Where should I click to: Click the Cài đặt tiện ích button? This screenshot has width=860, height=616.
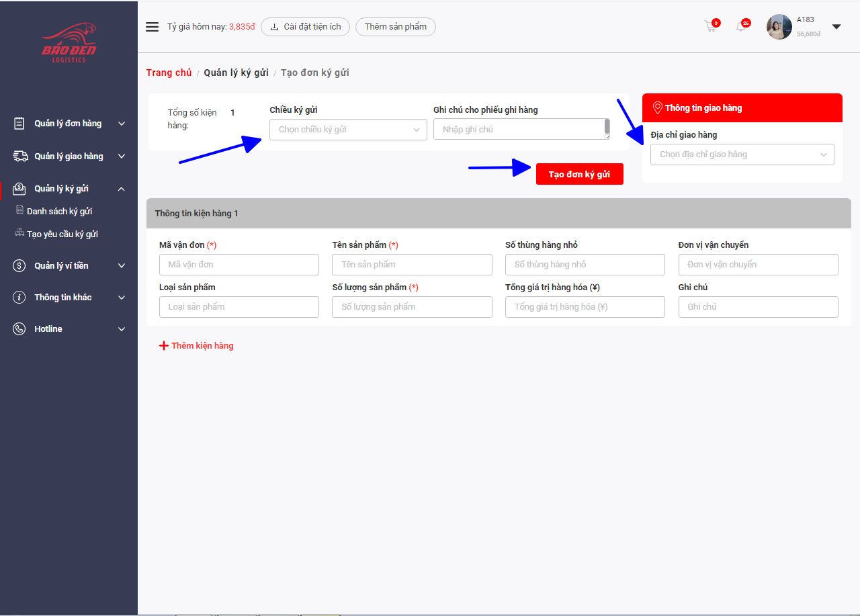[305, 27]
